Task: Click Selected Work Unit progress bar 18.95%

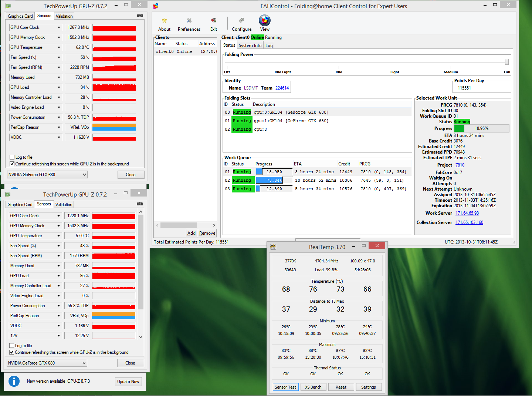Action: point(481,128)
